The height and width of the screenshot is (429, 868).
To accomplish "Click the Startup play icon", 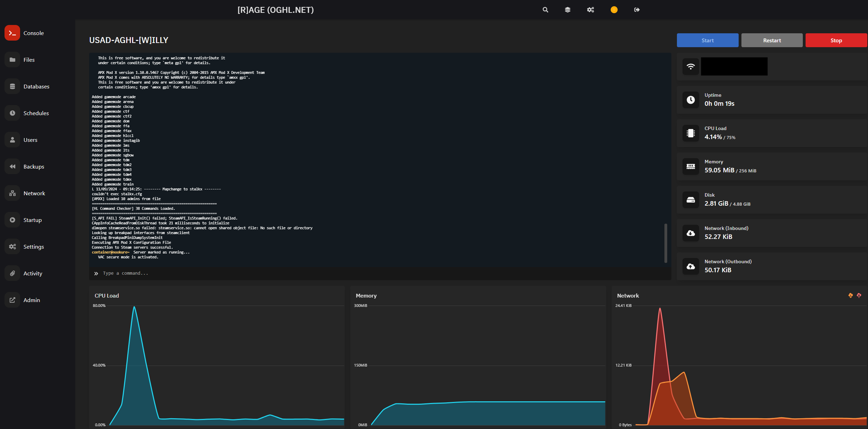I will 12,220.
